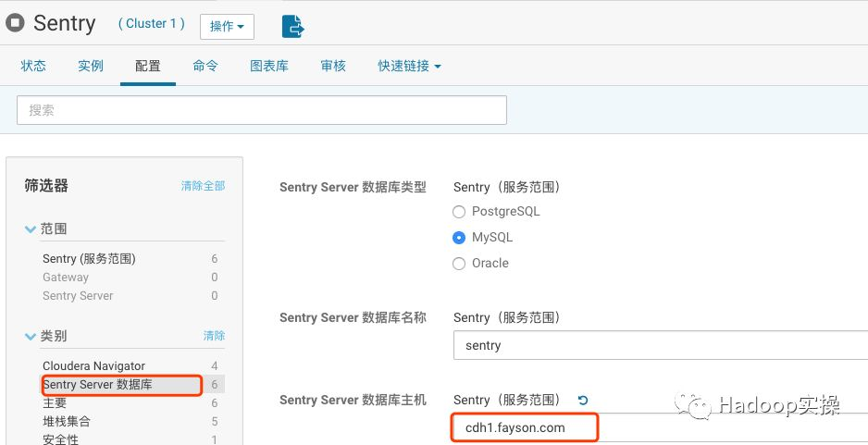
Task: Select Oracle database type
Action: pos(459,264)
